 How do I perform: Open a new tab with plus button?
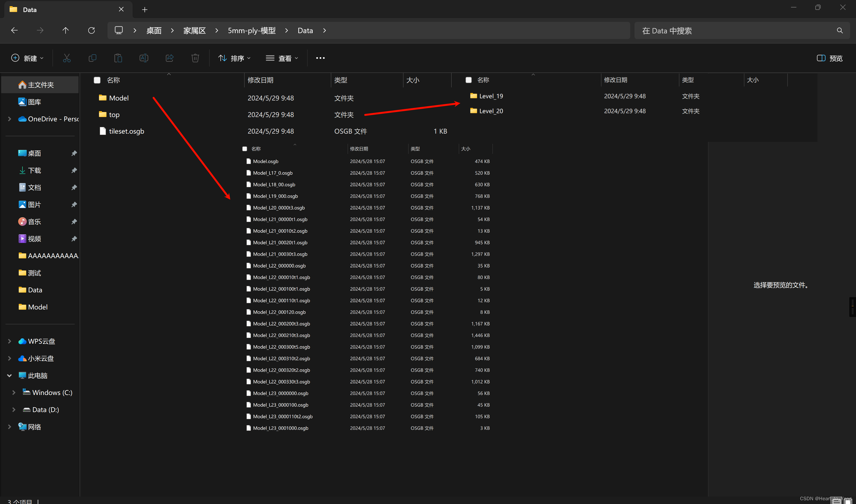(145, 10)
